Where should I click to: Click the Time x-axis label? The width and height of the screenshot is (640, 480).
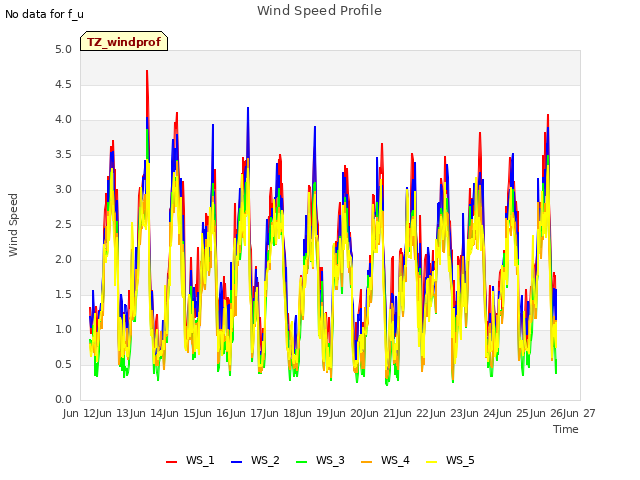[566, 429]
